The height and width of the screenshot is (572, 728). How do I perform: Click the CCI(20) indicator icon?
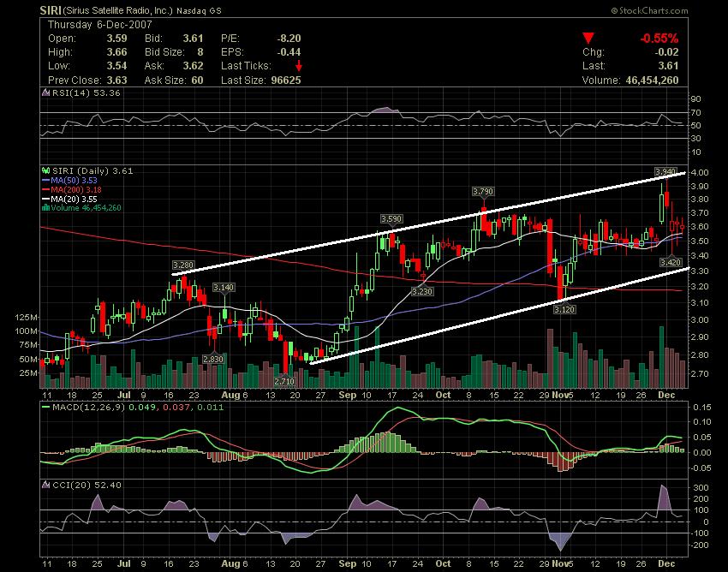tap(46, 485)
